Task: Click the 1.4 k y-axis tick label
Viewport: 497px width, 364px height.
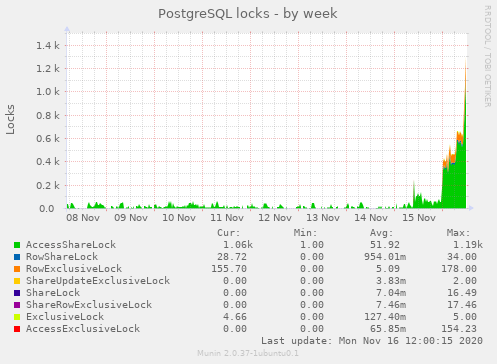Action: (48, 45)
